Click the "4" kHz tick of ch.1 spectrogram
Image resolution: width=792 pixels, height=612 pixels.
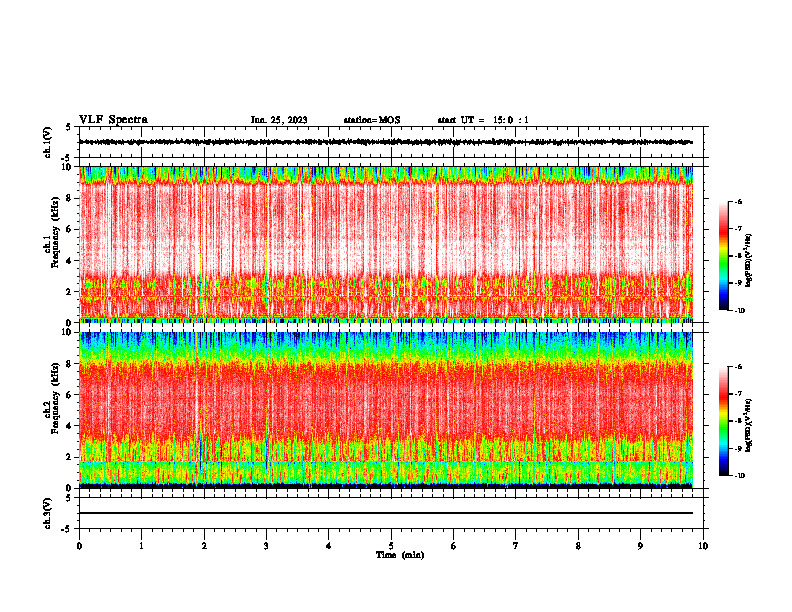[70, 261]
